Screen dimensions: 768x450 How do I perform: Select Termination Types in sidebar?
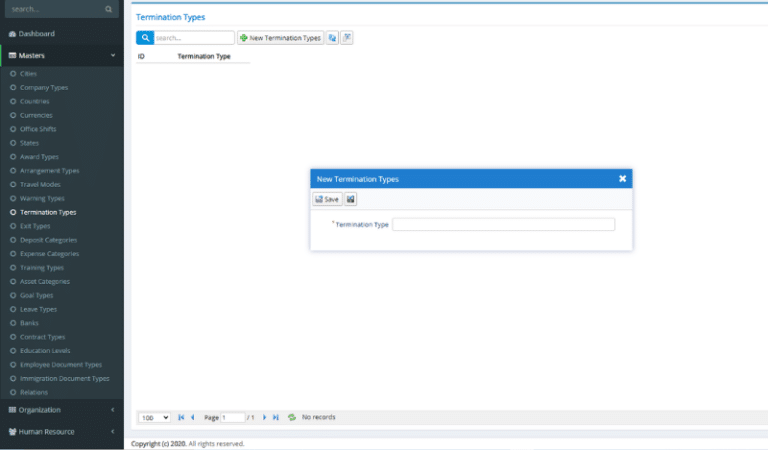(x=48, y=213)
